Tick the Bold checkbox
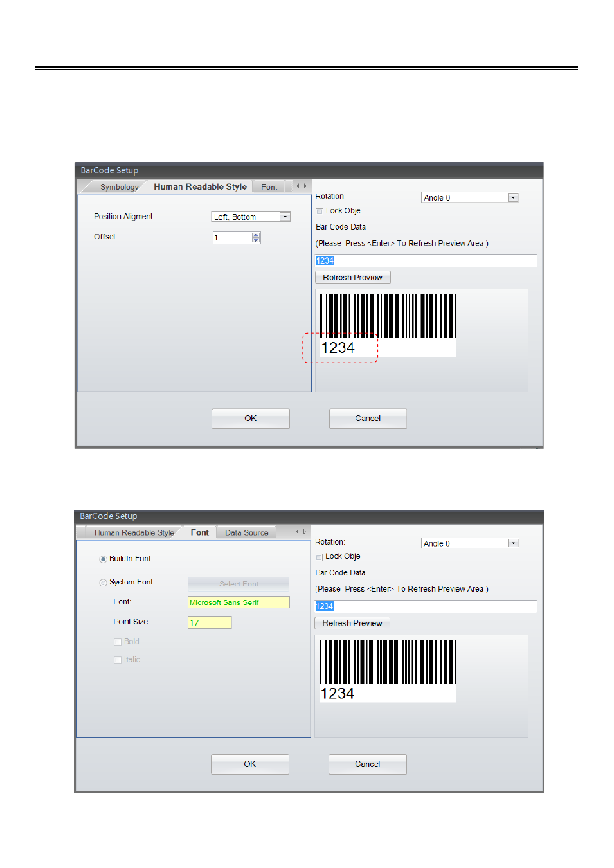 pyautogui.click(x=118, y=642)
